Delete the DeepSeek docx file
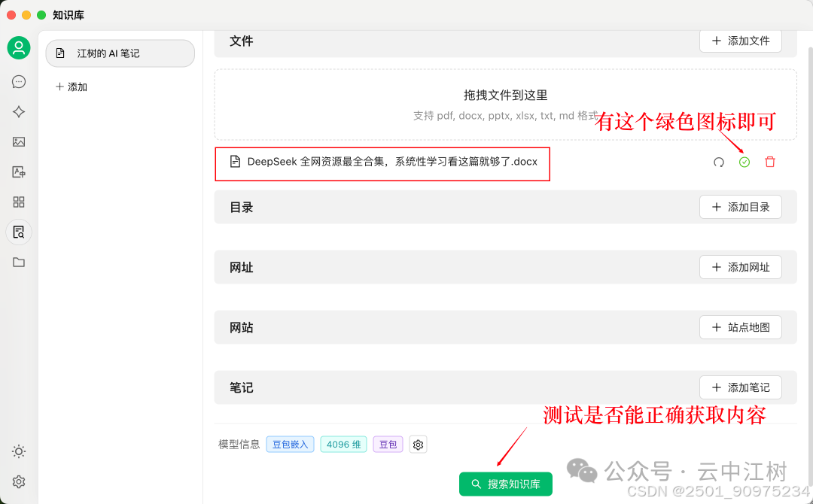The image size is (813, 504). tap(770, 162)
